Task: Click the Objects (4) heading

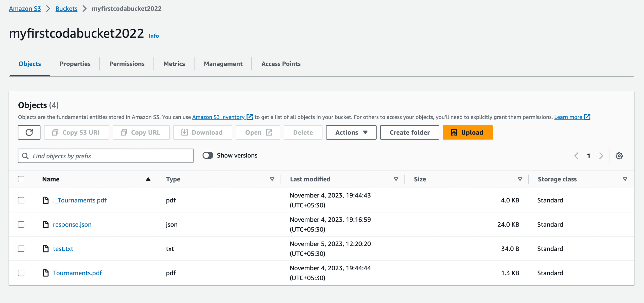Action: tap(38, 105)
